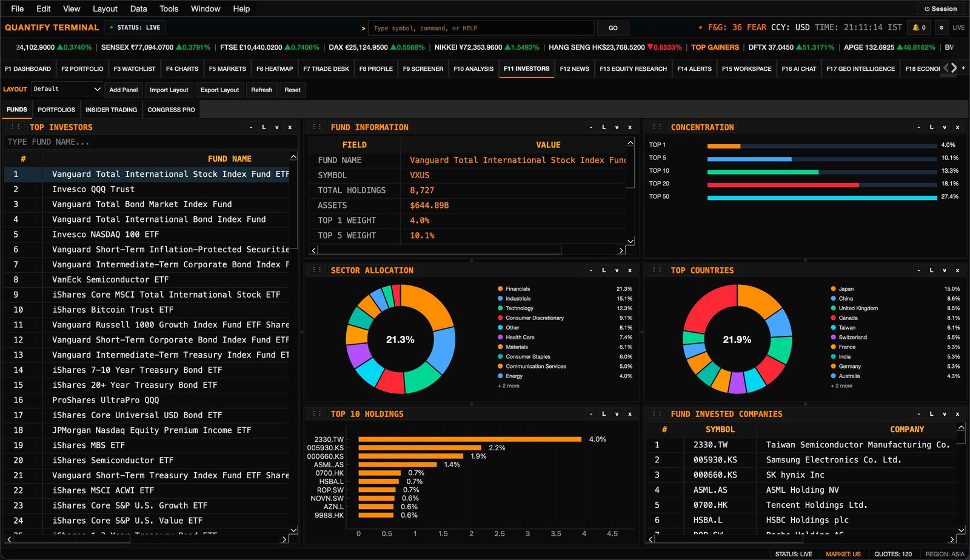Switch to F9 Screener tab

pos(423,68)
